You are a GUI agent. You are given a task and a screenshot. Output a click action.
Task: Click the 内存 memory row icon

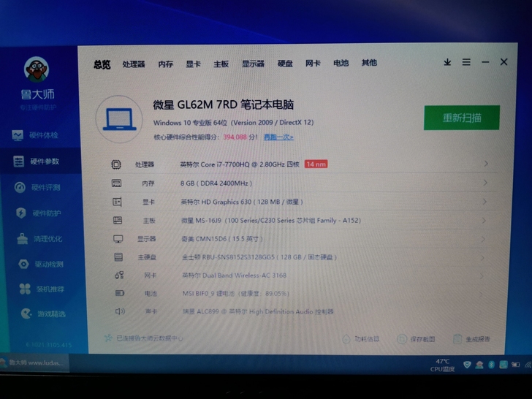(116, 183)
